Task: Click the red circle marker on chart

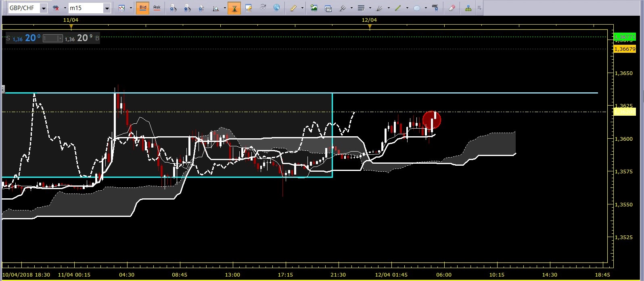Action: (x=432, y=120)
